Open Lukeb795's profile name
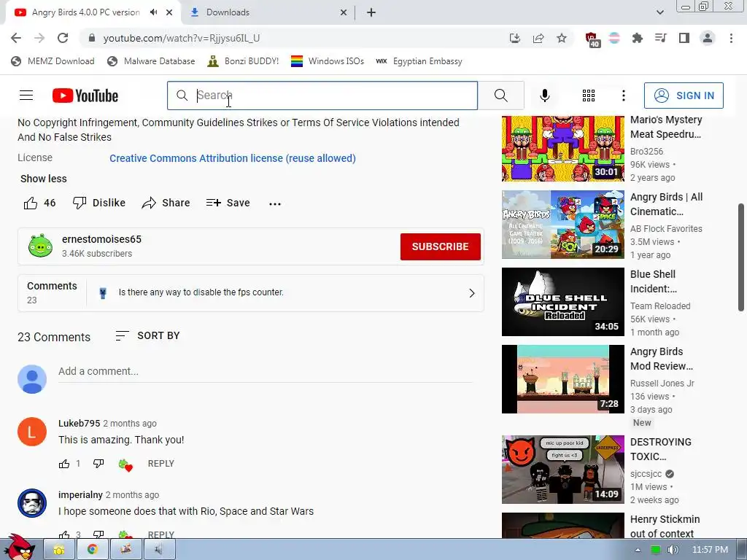 tap(79, 424)
